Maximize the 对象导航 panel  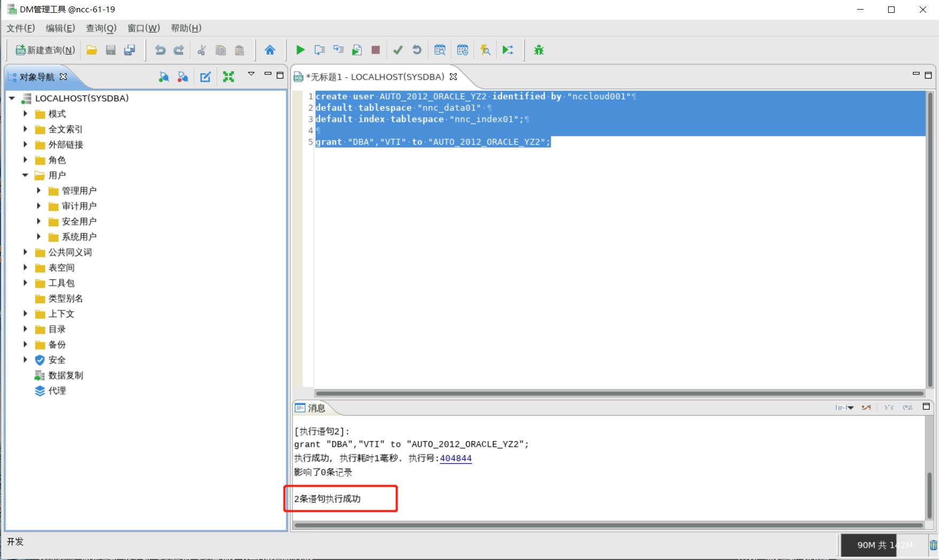tap(280, 75)
